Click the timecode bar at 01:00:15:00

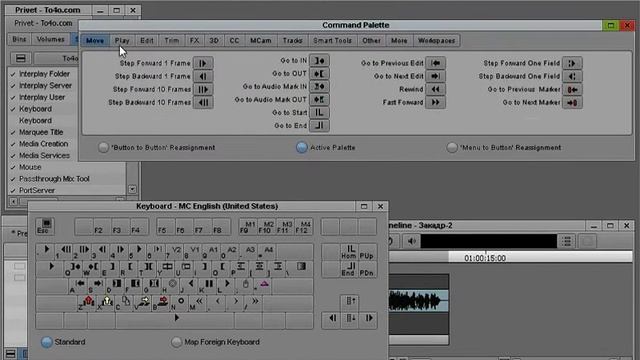(x=485, y=258)
